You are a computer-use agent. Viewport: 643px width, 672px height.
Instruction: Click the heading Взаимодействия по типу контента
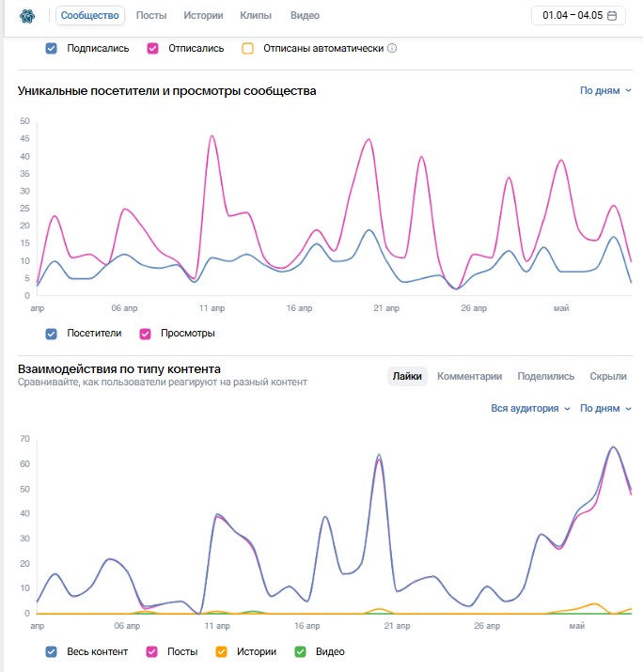pos(119,369)
